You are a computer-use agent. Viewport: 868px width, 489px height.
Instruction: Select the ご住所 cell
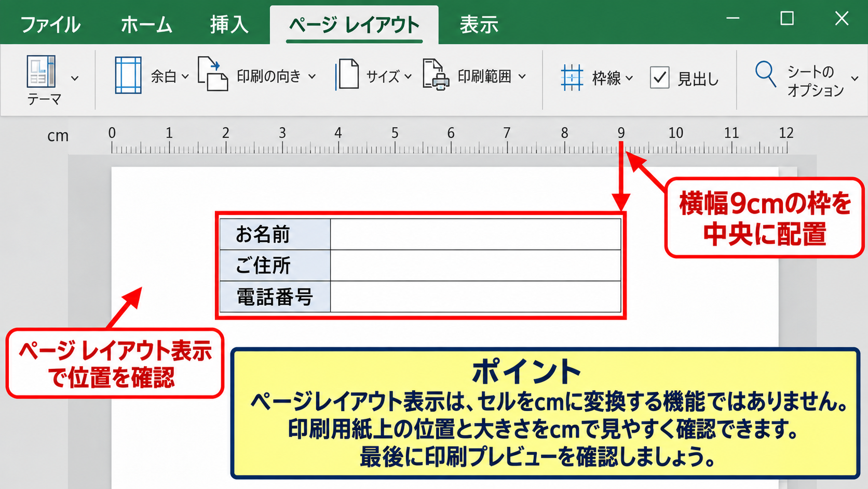pos(275,266)
